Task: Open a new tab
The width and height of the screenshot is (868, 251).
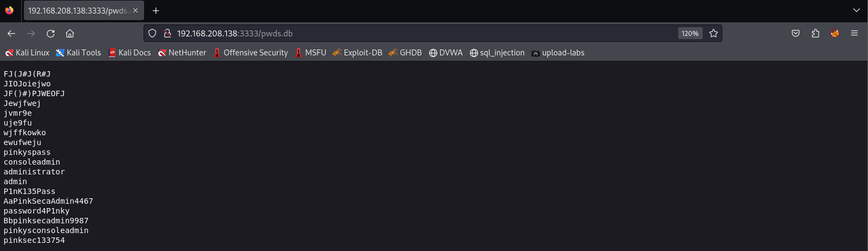Action: [156, 11]
